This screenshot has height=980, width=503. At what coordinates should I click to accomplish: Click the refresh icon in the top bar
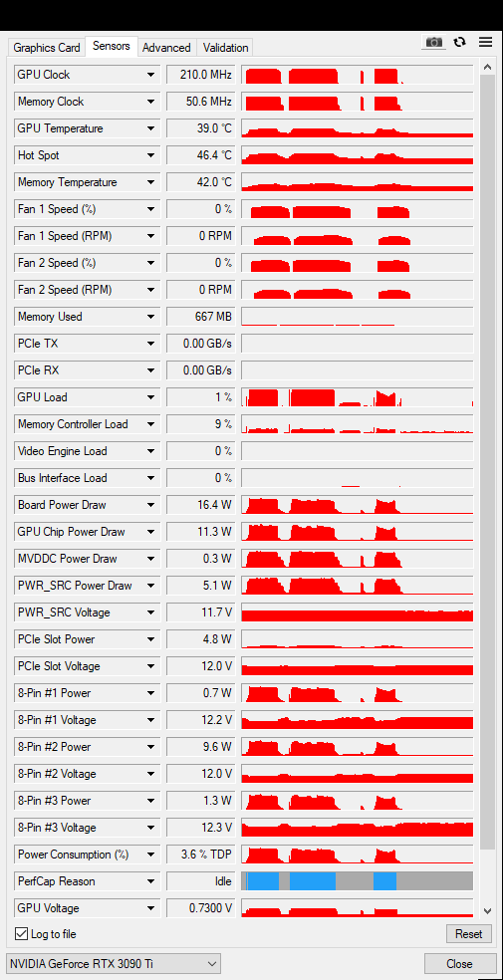pyautogui.click(x=460, y=43)
